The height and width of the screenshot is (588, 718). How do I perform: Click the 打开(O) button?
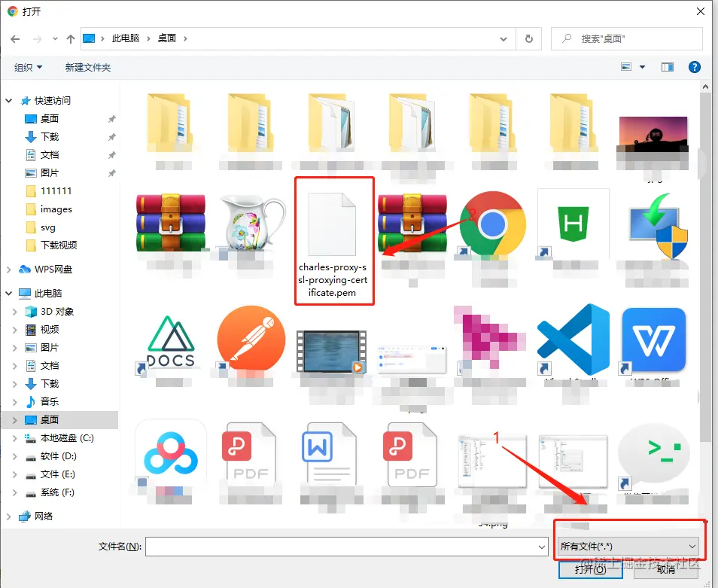tap(589, 569)
